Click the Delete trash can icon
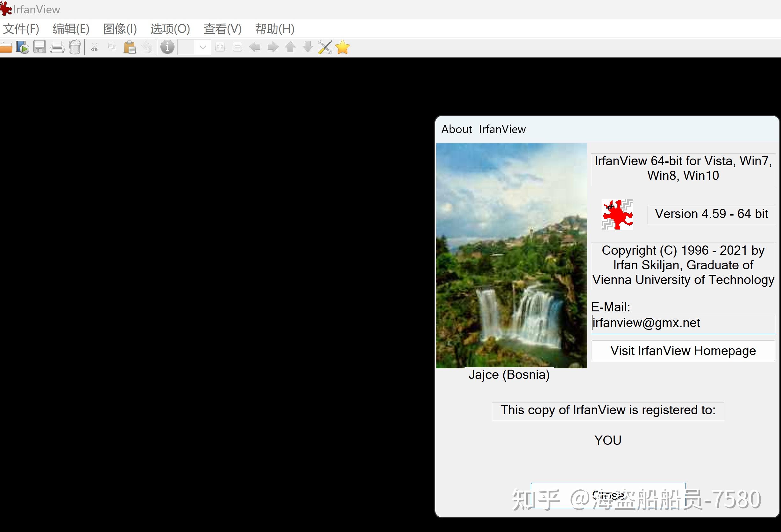781x532 pixels. (x=75, y=47)
